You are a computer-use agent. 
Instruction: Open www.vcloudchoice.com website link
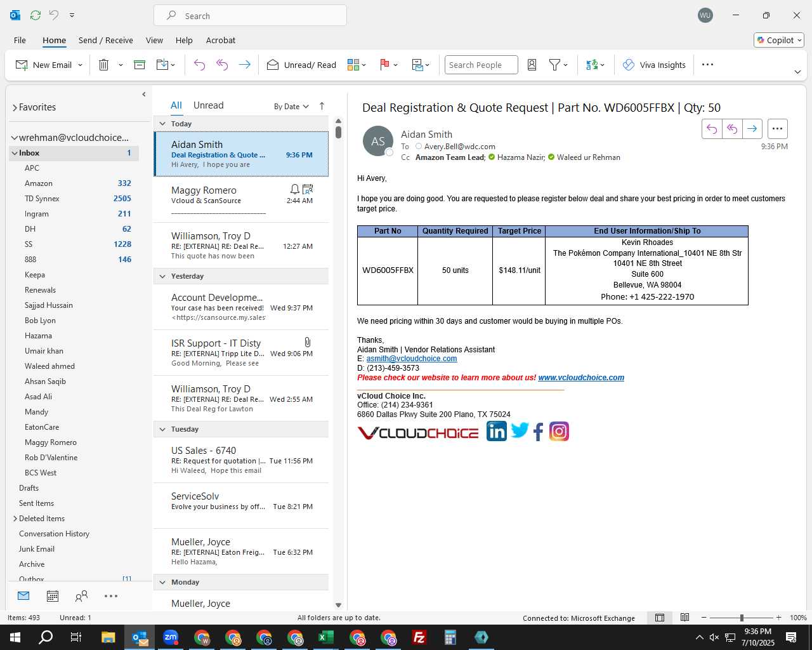(581, 378)
